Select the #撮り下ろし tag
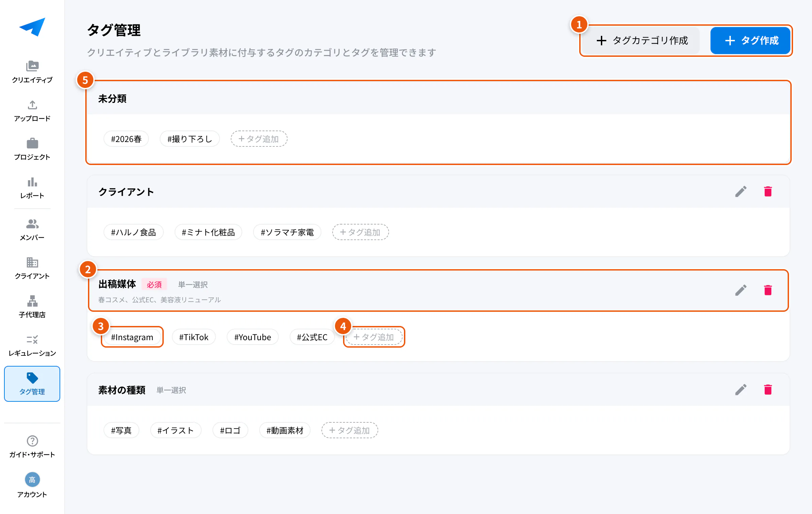 pos(190,139)
